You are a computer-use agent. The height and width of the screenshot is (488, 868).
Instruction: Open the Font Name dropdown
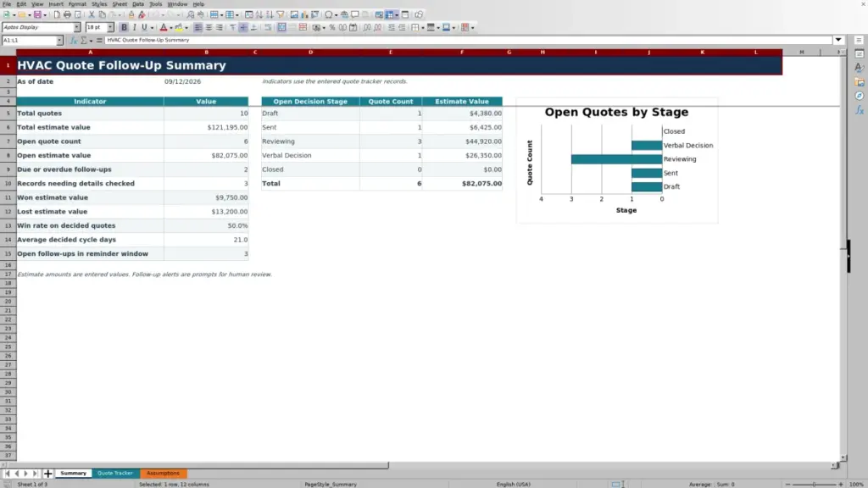pos(76,27)
